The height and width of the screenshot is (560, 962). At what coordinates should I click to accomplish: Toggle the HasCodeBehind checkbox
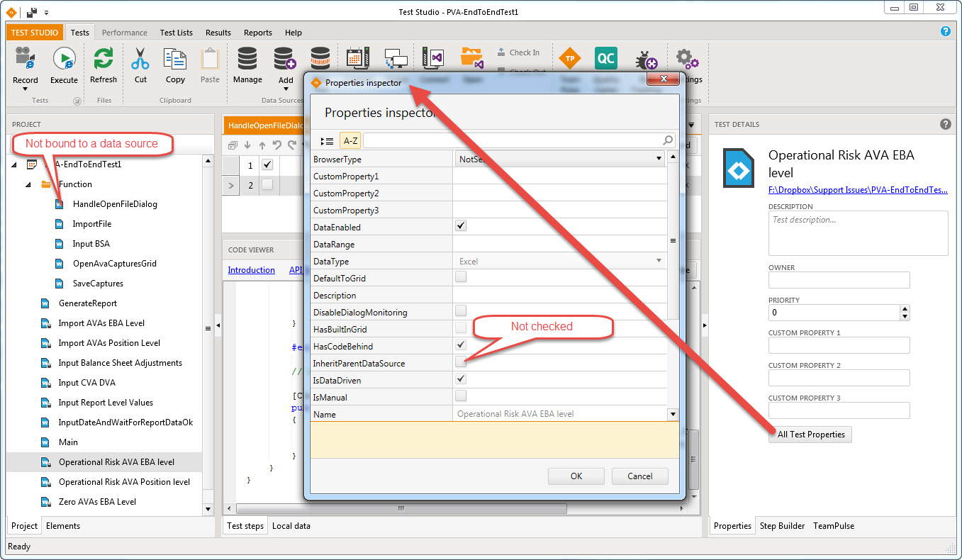click(x=461, y=345)
